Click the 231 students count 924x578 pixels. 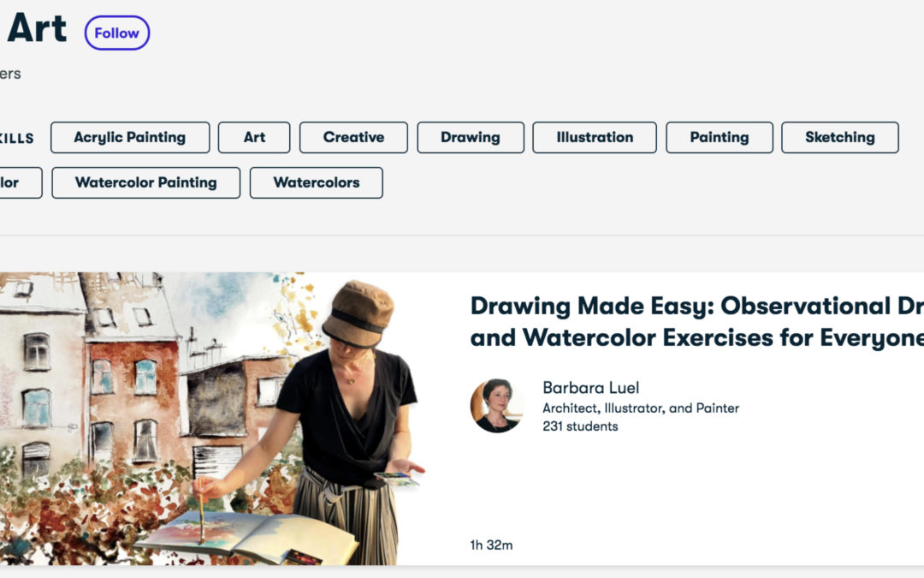point(580,426)
